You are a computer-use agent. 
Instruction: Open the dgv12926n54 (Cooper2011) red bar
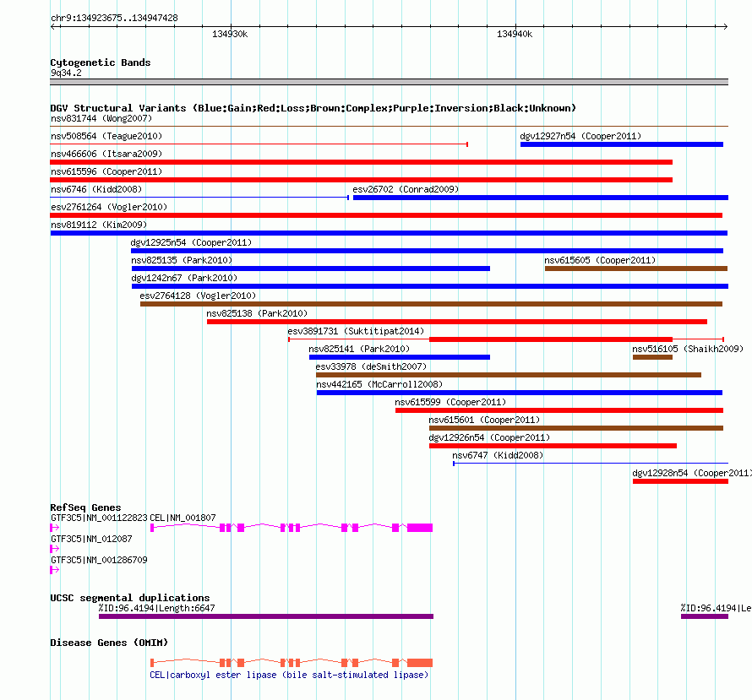pos(553,446)
